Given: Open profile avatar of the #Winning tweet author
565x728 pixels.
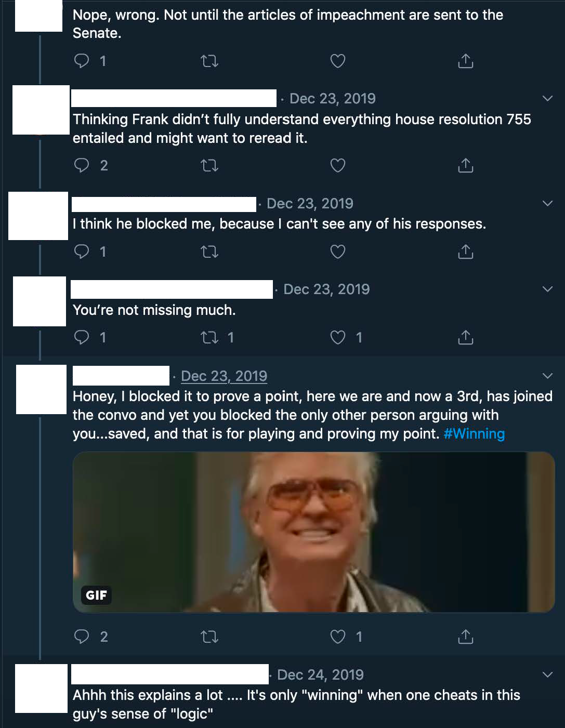Looking at the screenshot, I should pyautogui.click(x=41, y=389).
